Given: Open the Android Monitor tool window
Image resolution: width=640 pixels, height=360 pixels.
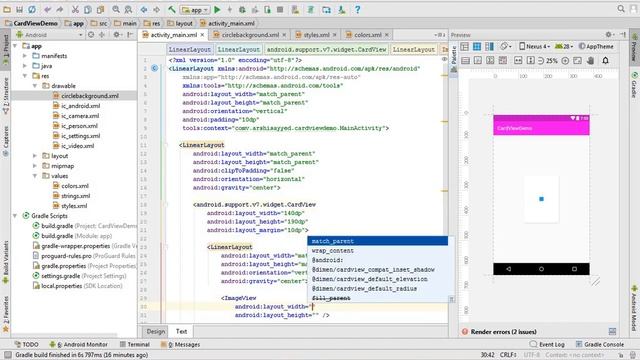Looking at the screenshot, I should 79,344.
